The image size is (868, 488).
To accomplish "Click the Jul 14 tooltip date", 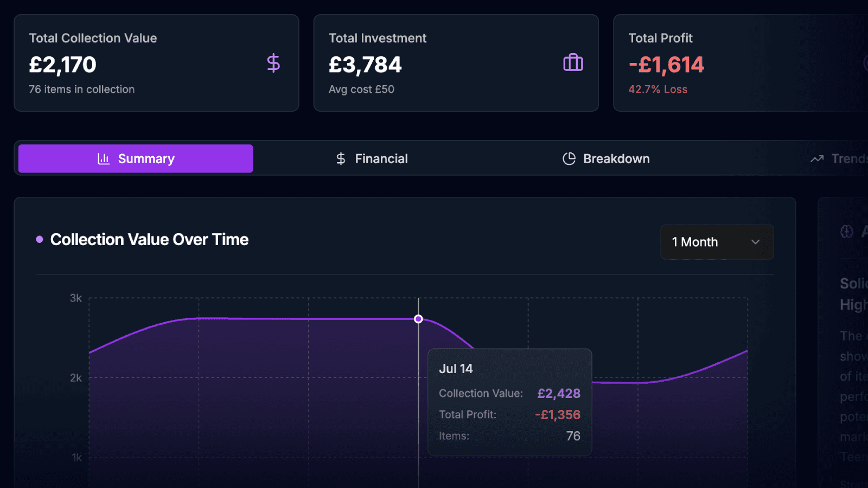I will 456,369.
